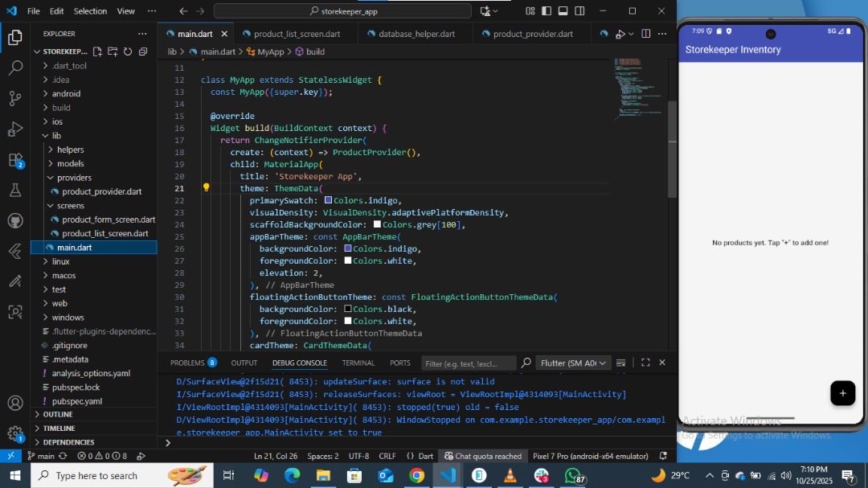The height and width of the screenshot is (488, 868).
Task: Toggle the primary sidebar visibility
Action: pyautogui.click(x=547, y=10)
